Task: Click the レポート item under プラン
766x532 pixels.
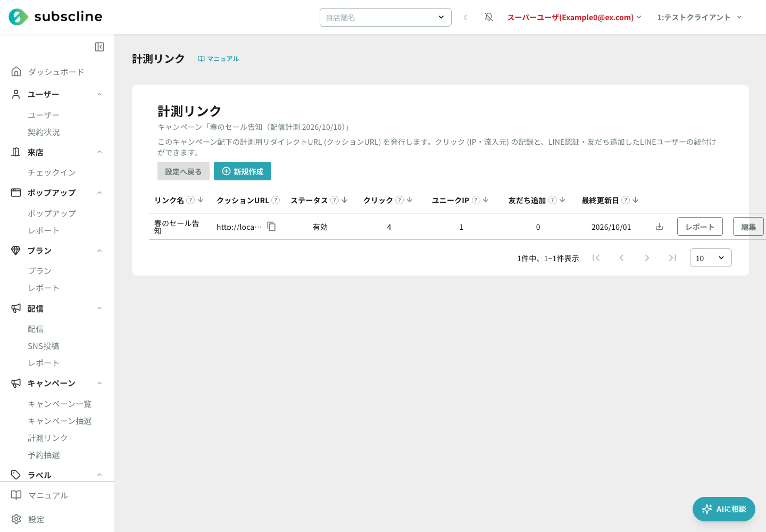Action: coord(44,288)
